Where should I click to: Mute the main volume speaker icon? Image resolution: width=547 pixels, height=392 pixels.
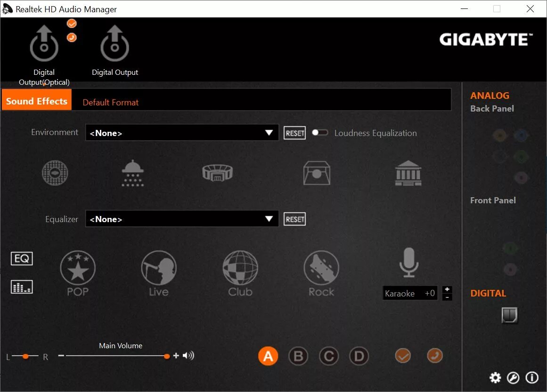click(188, 355)
